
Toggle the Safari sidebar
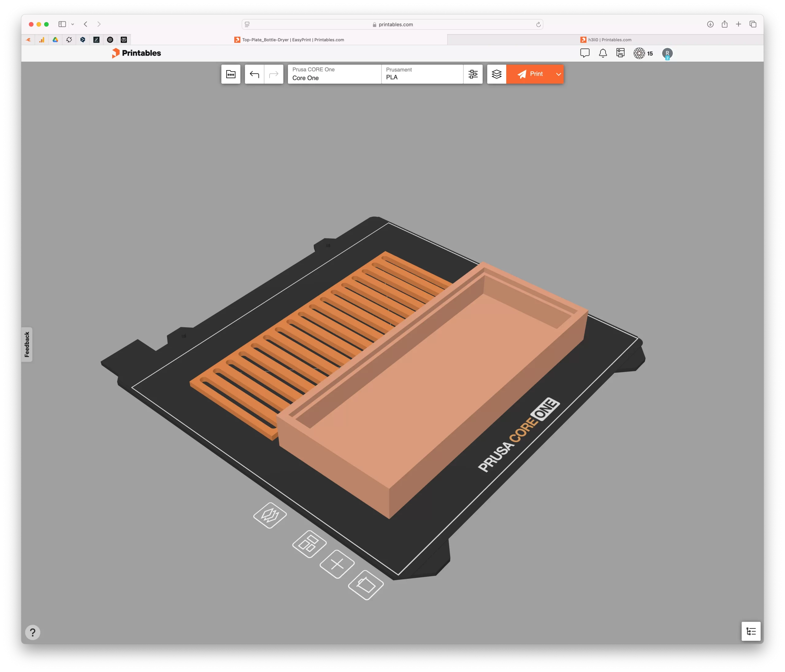(x=62, y=24)
